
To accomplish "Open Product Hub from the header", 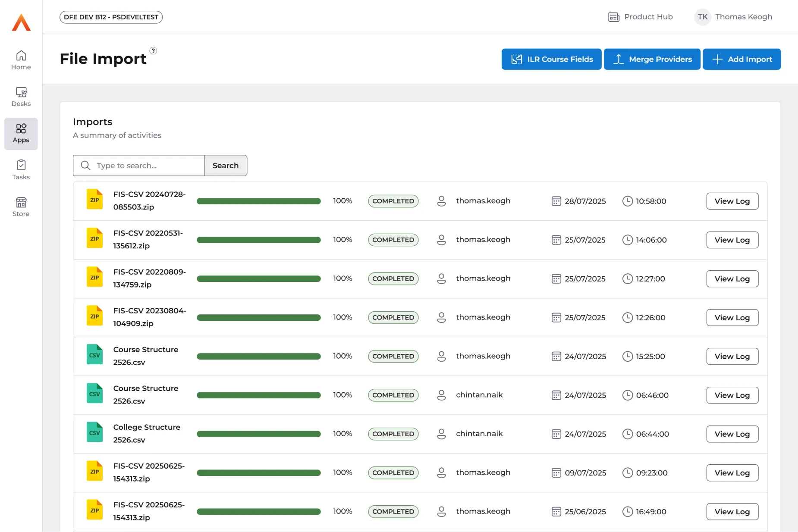I will [640, 17].
